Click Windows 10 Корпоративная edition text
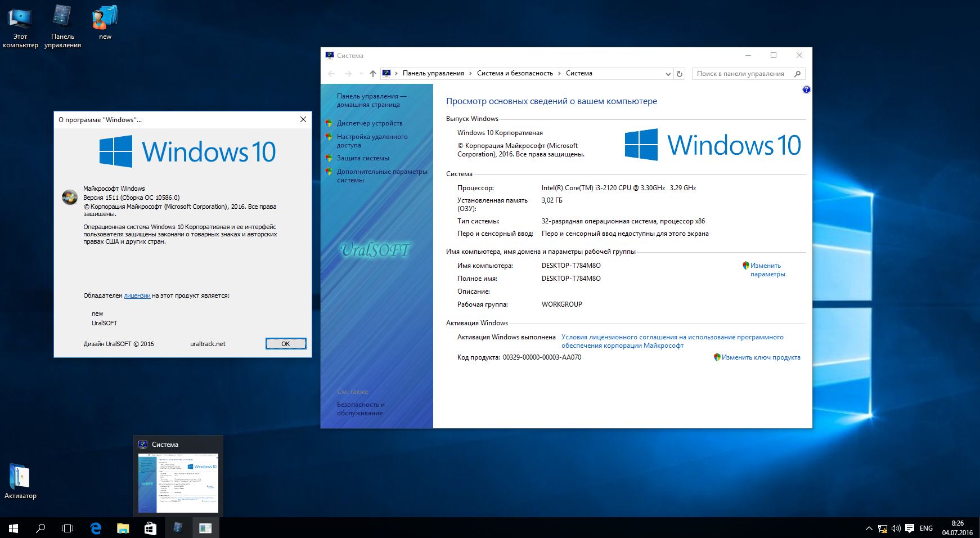Viewport: 980px width, 538px height. click(500, 133)
